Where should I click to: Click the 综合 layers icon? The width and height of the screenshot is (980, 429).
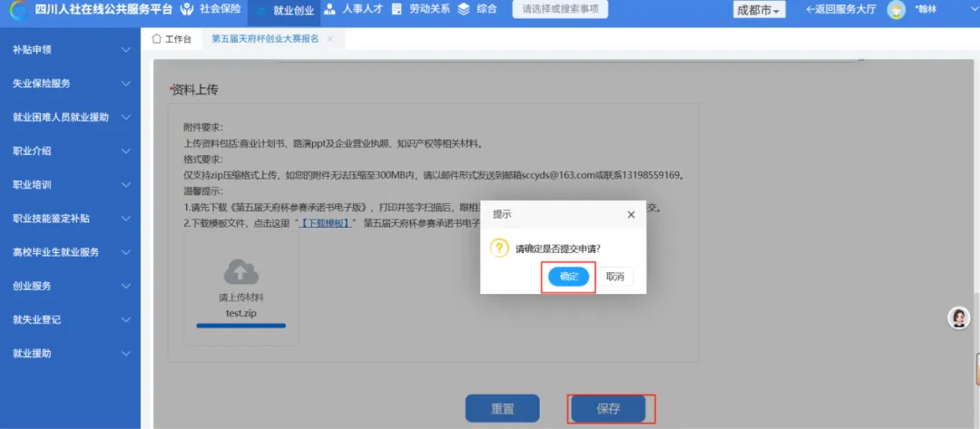(465, 10)
